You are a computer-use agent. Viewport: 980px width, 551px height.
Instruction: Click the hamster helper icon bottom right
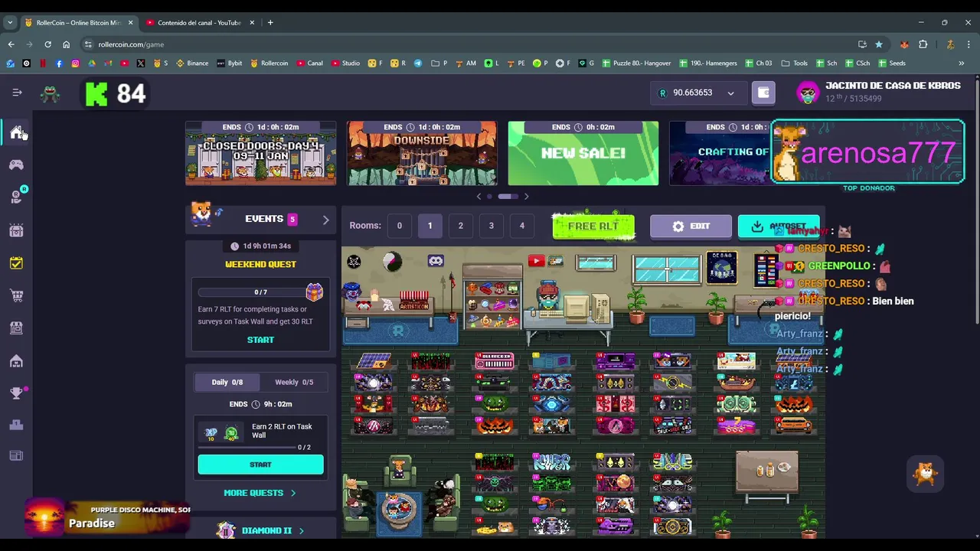(x=926, y=474)
